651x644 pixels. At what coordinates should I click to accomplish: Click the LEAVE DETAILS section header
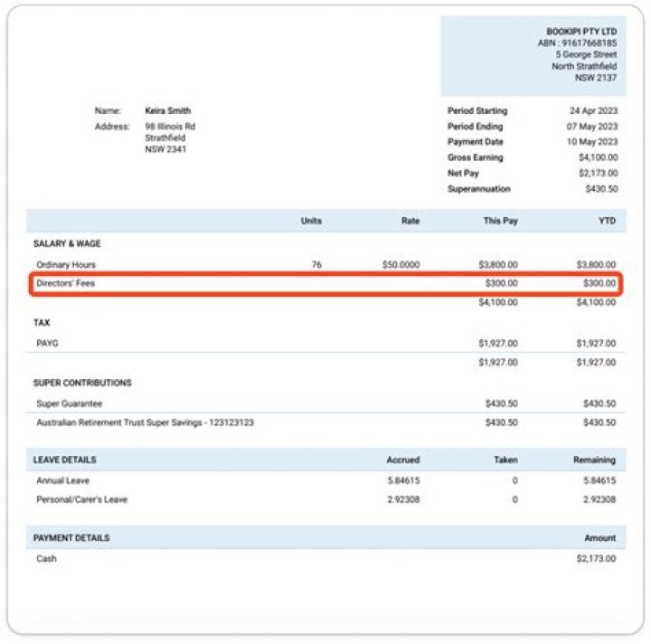pos(65,459)
